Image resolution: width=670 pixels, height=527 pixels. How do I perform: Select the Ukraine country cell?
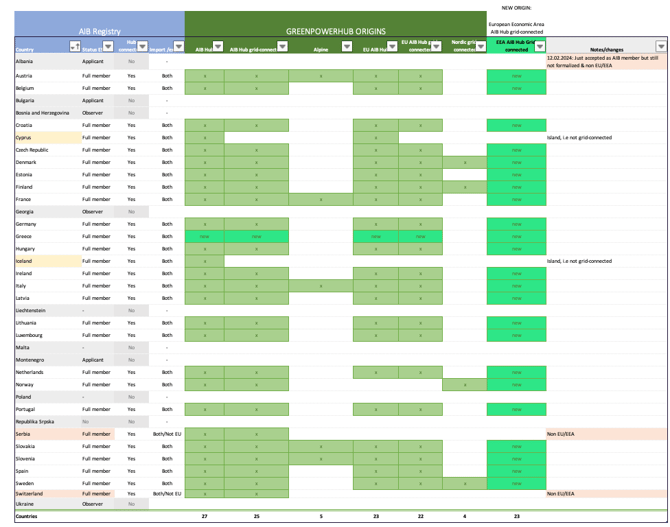(x=48, y=504)
